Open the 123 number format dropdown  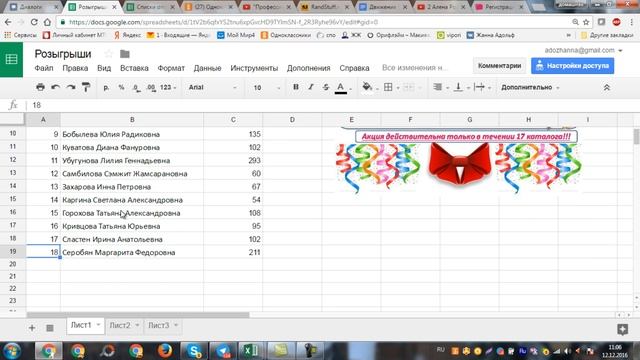(168, 87)
